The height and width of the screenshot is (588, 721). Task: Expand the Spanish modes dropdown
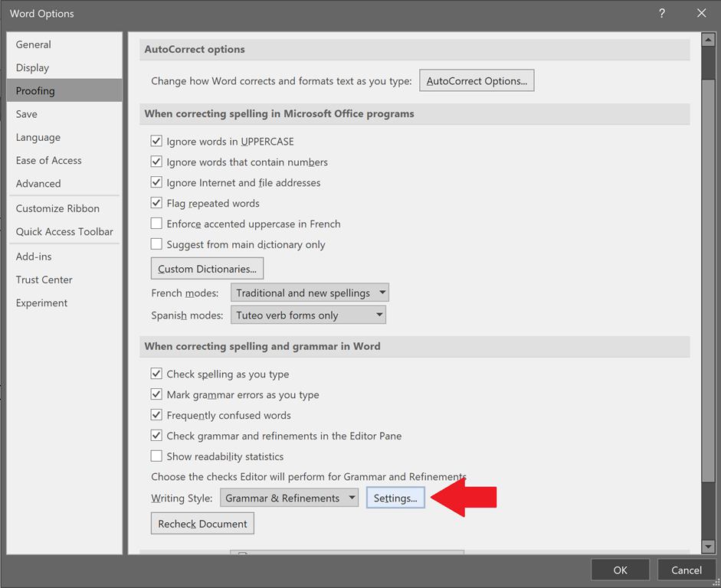click(x=308, y=315)
